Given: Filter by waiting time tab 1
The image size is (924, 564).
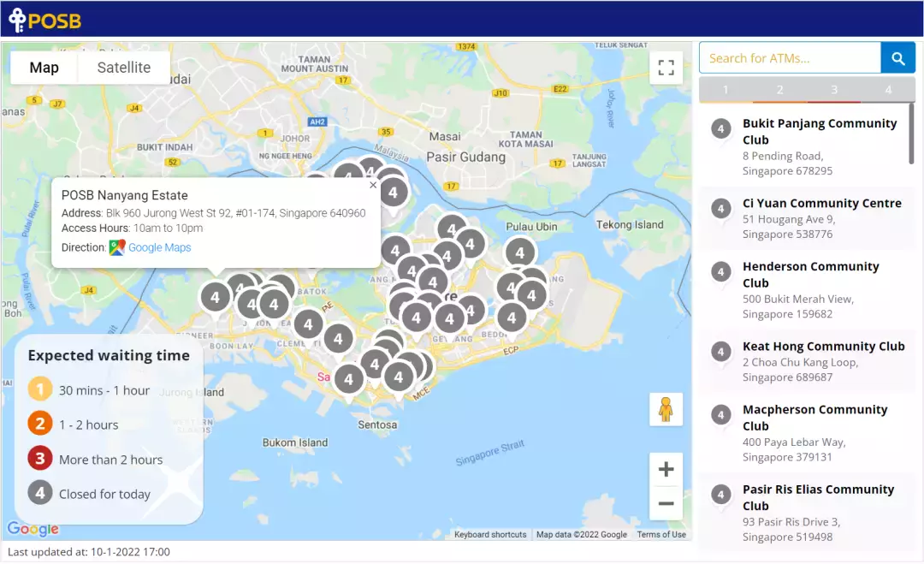Looking at the screenshot, I should click(x=726, y=90).
